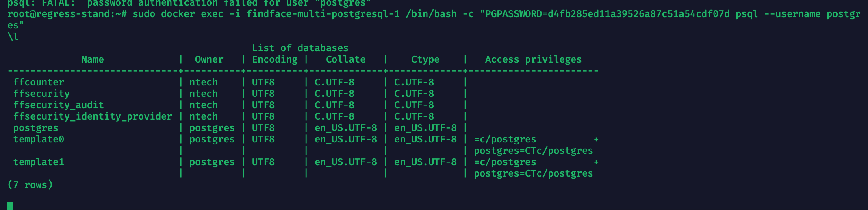
Task: Click the template1 database name
Action: (39, 162)
